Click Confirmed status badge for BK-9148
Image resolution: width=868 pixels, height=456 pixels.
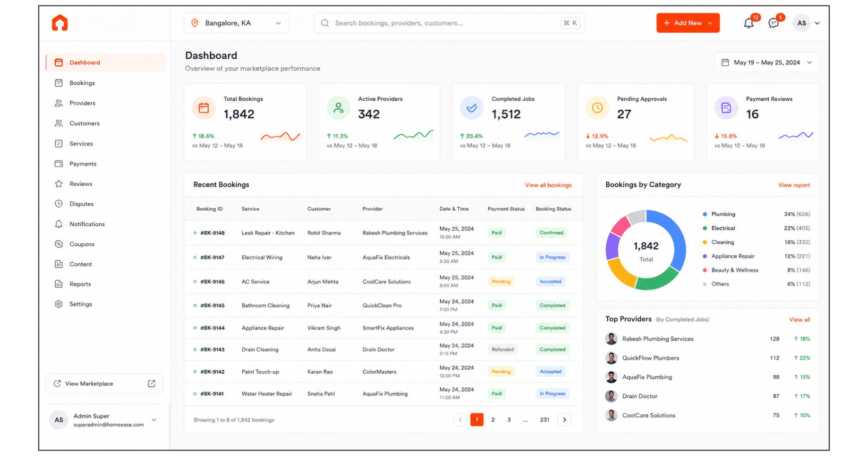(x=552, y=233)
